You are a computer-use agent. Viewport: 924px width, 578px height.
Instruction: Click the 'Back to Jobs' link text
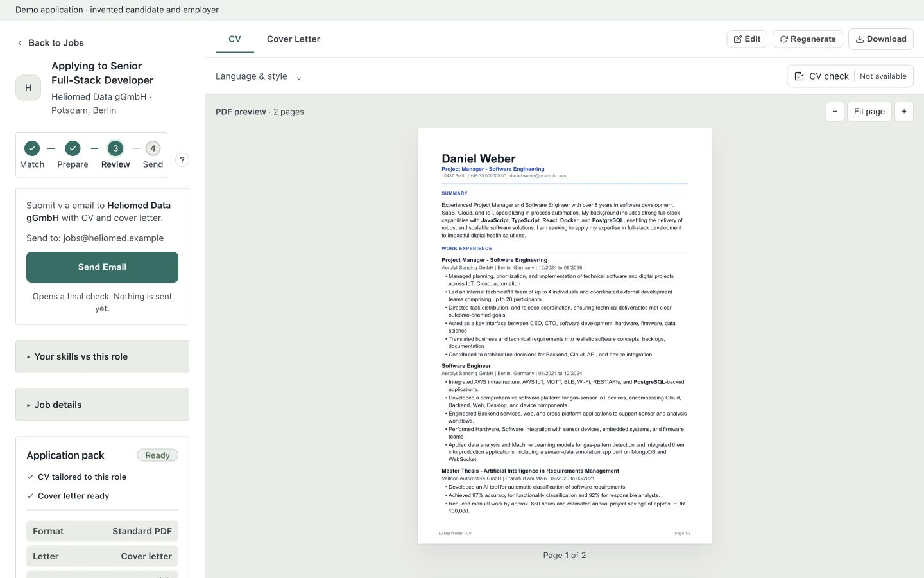[x=56, y=43]
